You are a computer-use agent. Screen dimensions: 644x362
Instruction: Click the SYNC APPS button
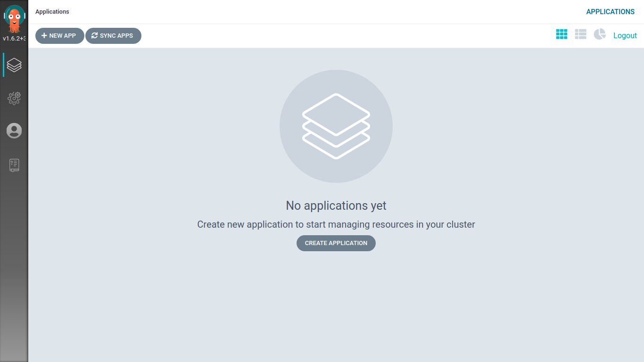click(113, 36)
